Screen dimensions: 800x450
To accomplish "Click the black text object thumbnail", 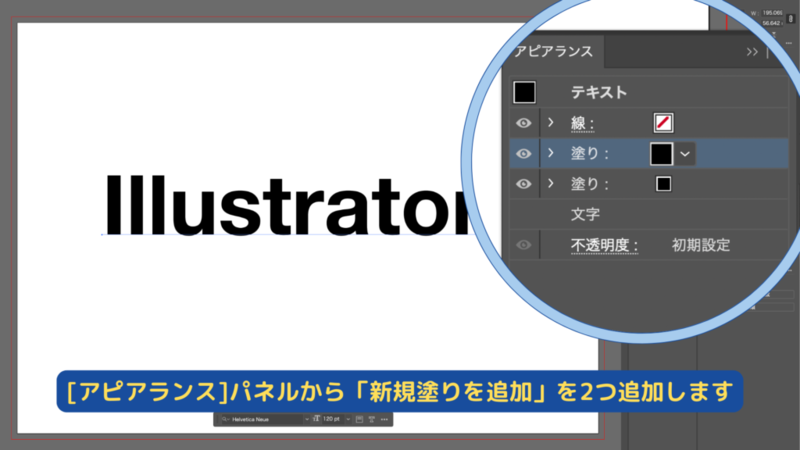I will click(x=524, y=92).
